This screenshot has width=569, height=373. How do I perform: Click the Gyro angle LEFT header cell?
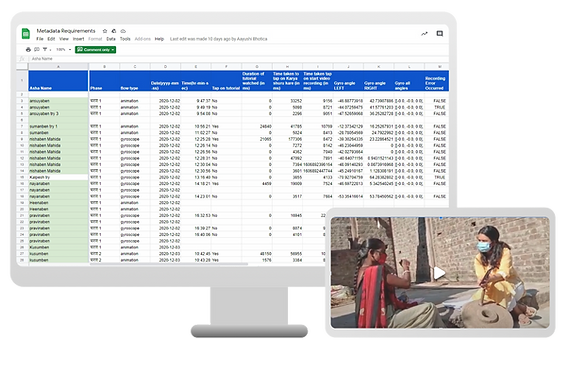(348, 81)
